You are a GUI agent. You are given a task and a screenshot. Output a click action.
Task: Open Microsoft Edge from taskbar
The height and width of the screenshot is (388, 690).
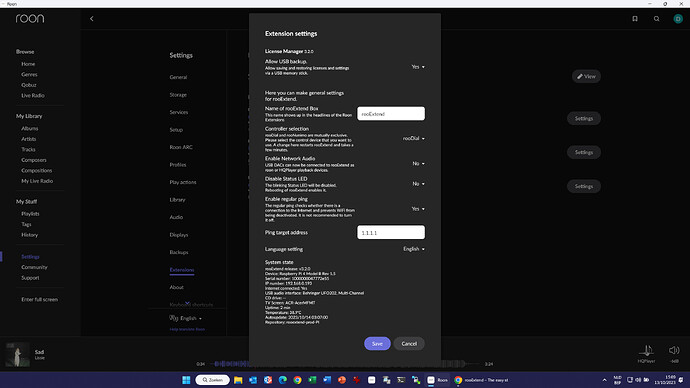283,380
